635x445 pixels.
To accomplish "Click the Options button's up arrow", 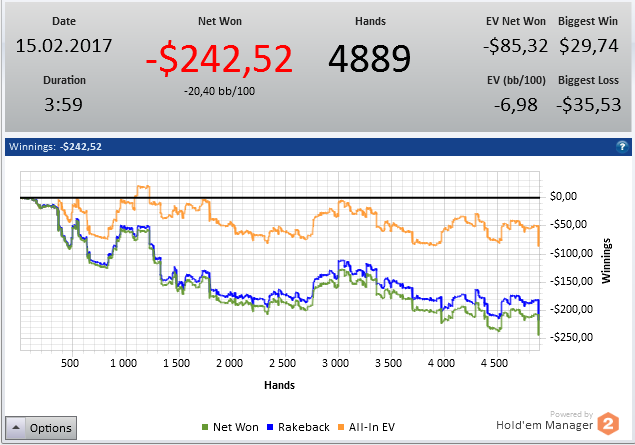I will point(16,428).
